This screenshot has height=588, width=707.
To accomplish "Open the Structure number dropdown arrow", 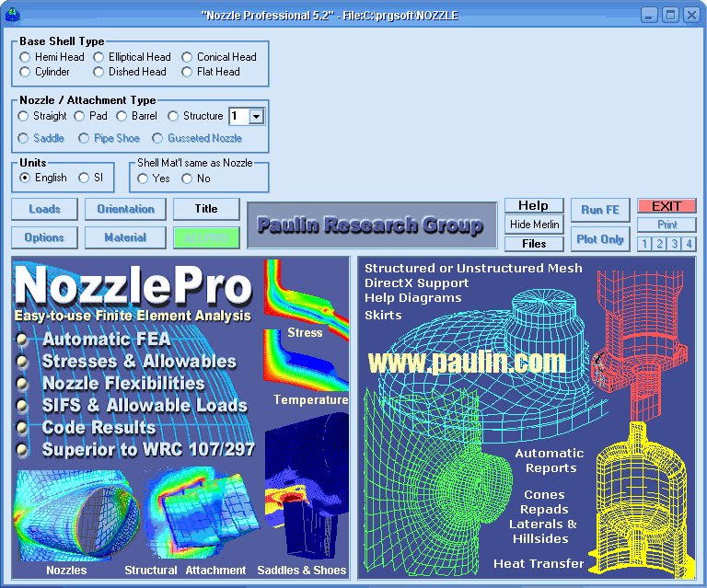I will coord(257,116).
